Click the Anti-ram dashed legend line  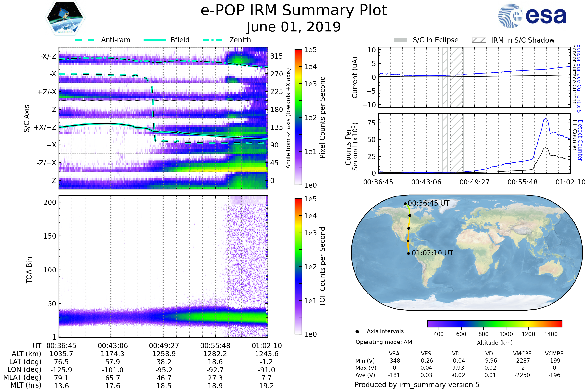85,40
